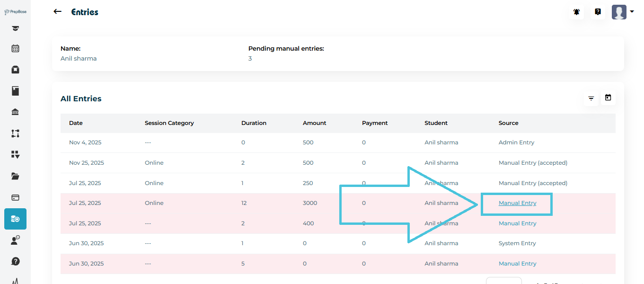
Task: Select the credit card icon in sidebar
Action: [15, 197]
